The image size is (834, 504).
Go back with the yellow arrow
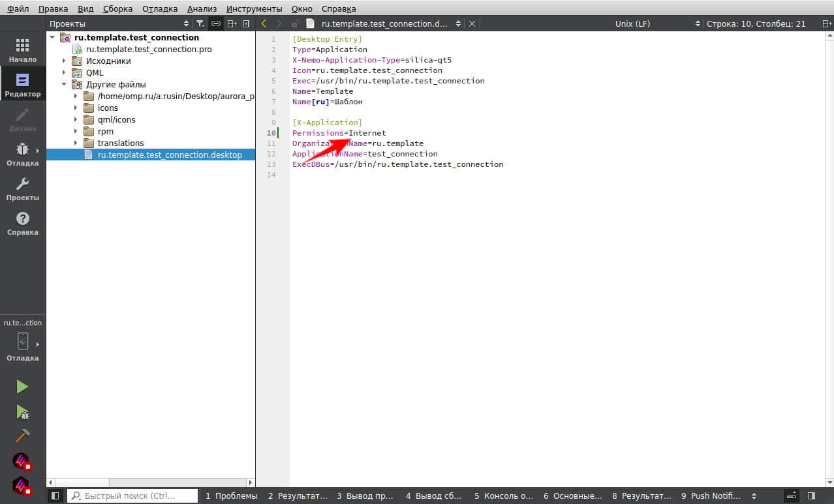pyautogui.click(x=264, y=23)
